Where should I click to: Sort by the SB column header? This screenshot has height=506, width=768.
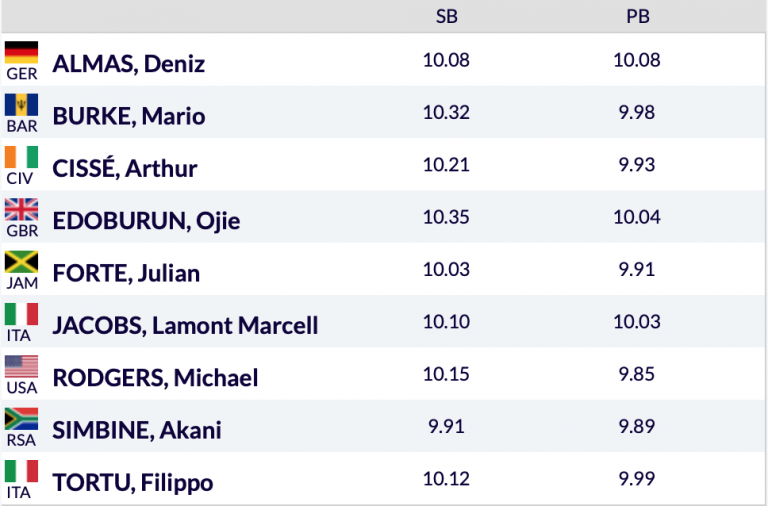click(x=446, y=16)
